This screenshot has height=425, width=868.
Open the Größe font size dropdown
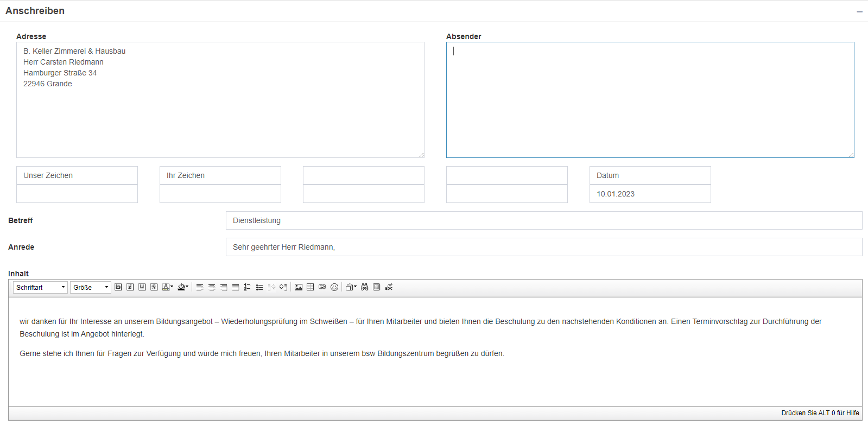91,287
